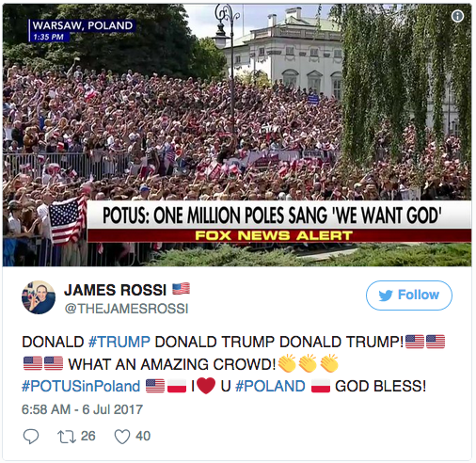Click the flag emoji beside JAMES ROSSI
Image resolution: width=476 pixels, height=463 pixels.
[x=182, y=289]
